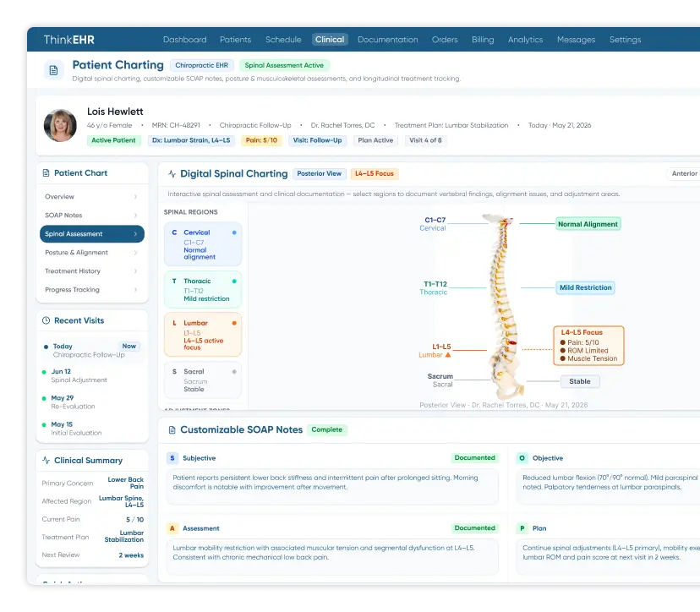Viewport: 700px width, 612px height.
Task: Open the Documentation tab
Action: coord(387,40)
